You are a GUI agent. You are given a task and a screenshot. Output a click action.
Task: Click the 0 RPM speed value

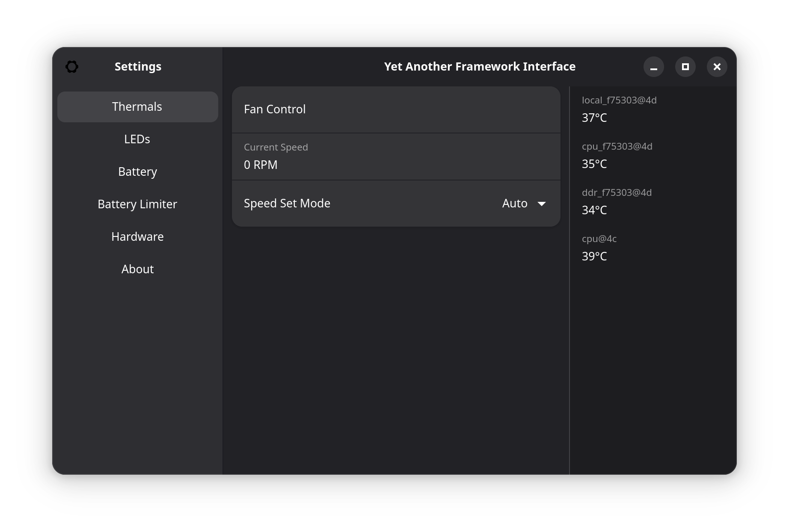coord(261,165)
